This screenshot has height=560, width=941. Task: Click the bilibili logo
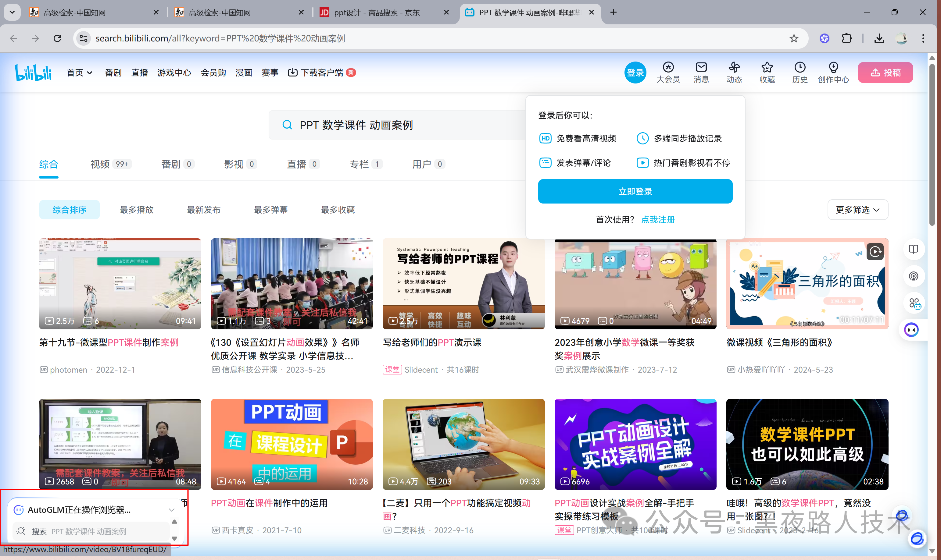click(33, 72)
